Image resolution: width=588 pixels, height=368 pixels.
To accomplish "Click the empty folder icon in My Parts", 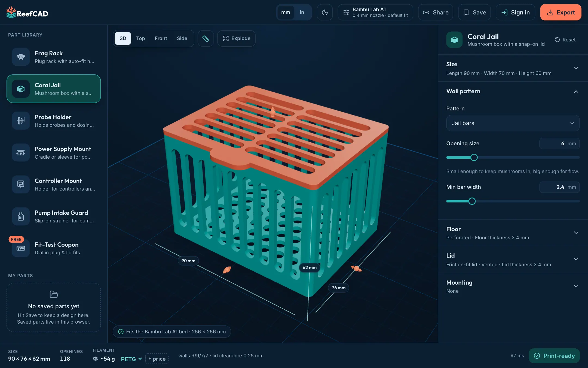I will 54,294.
